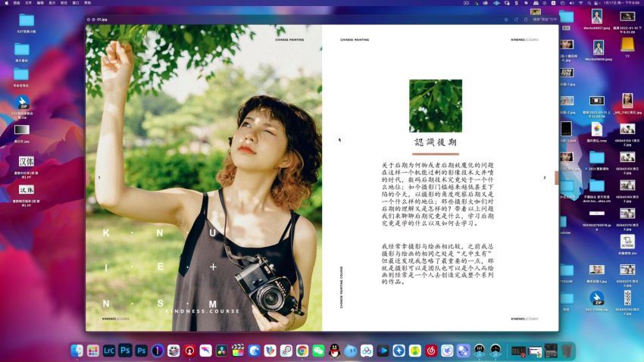Image resolution: width=644 pixels, height=362 pixels.
Task: Launch Final Cut Pro from the dock
Action: click(x=238, y=351)
